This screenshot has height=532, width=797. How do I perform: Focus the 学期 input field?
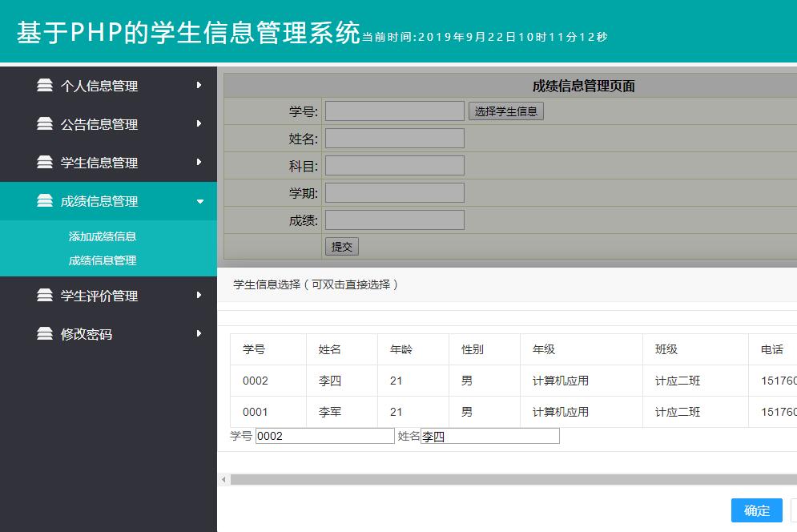click(x=394, y=193)
